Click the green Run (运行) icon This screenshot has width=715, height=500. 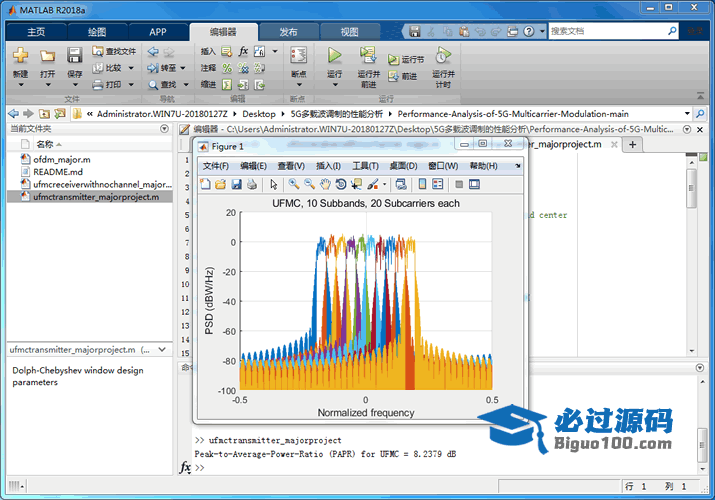pyautogui.click(x=334, y=55)
